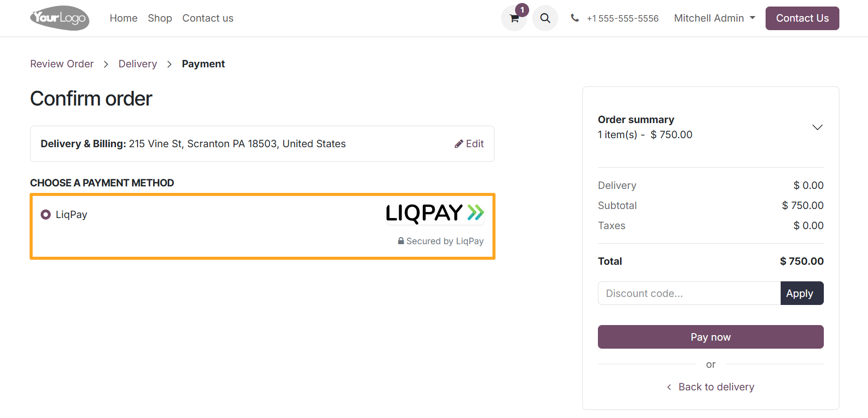
Task: Click the Contact Us header button
Action: click(802, 18)
